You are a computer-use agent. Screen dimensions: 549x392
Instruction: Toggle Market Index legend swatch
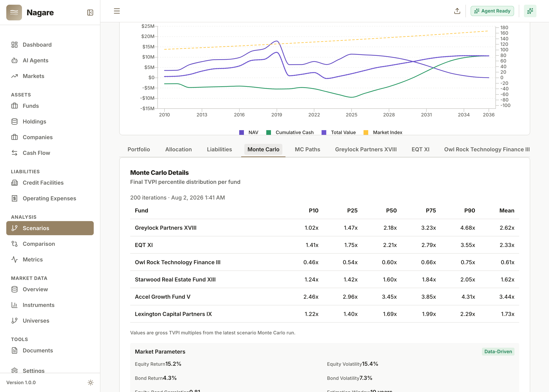pyautogui.click(x=366, y=132)
